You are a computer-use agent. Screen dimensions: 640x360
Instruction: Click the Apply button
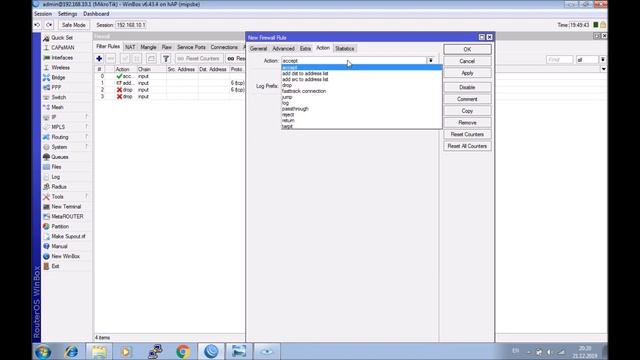click(x=467, y=73)
